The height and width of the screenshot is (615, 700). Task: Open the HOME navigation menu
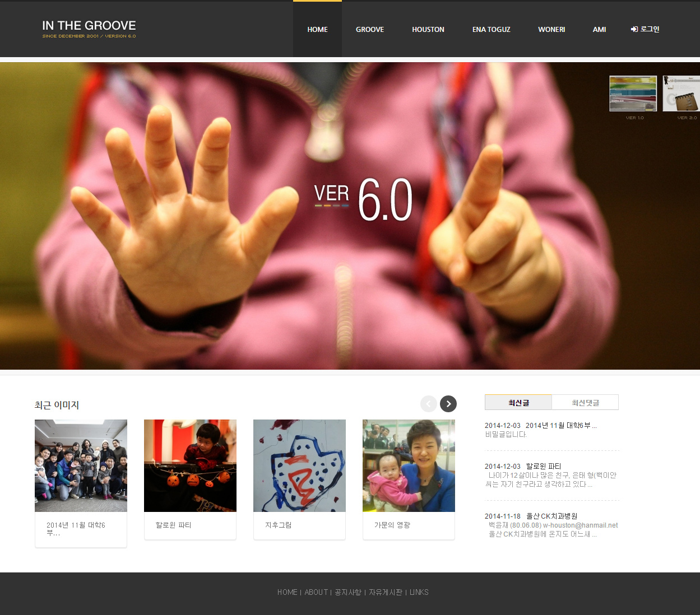(317, 29)
